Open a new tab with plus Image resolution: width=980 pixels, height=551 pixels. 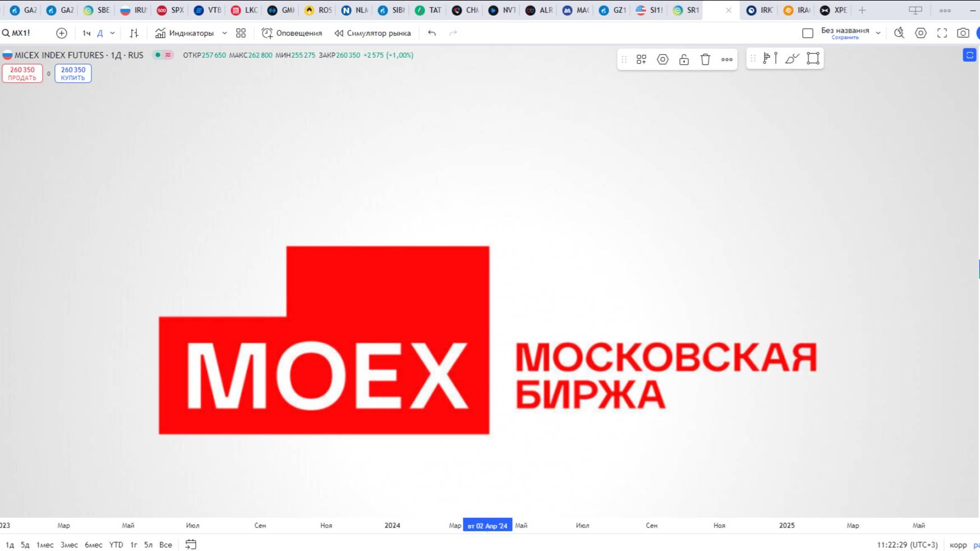[x=862, y=10]
